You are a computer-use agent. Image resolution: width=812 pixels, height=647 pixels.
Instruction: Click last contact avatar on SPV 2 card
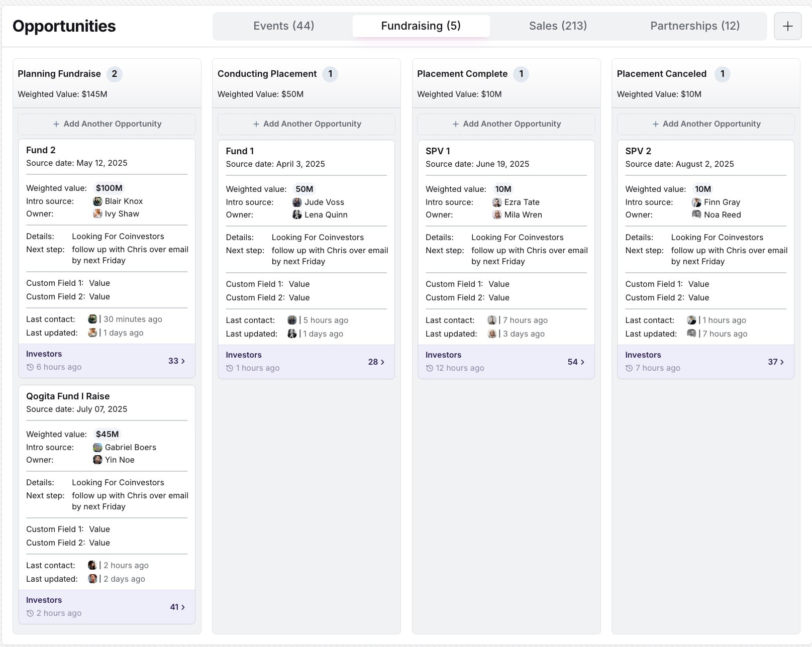tap(691, 320)
